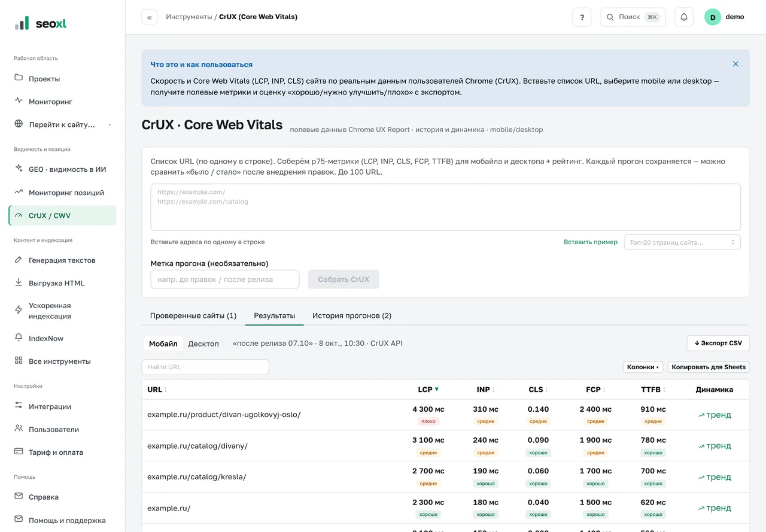Sort table by CLS column
Screen dimensions: 766x532
tap(538, 390)
